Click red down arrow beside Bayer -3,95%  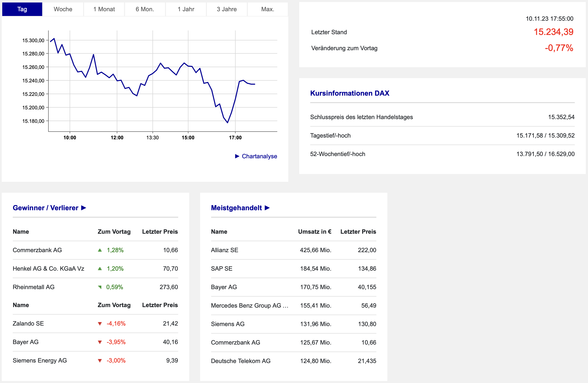coord(100,342)
